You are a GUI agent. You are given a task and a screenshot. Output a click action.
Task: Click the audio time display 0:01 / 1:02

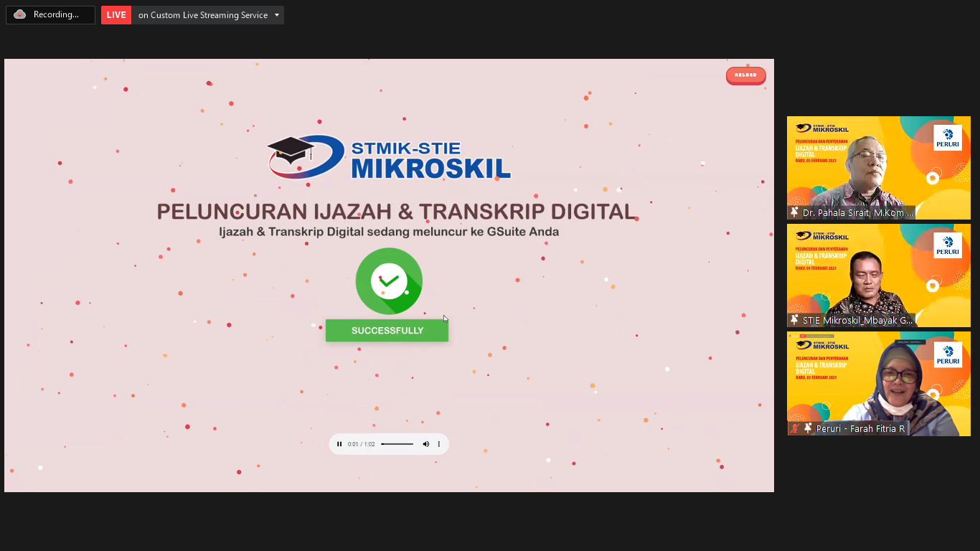click(361, 444)
